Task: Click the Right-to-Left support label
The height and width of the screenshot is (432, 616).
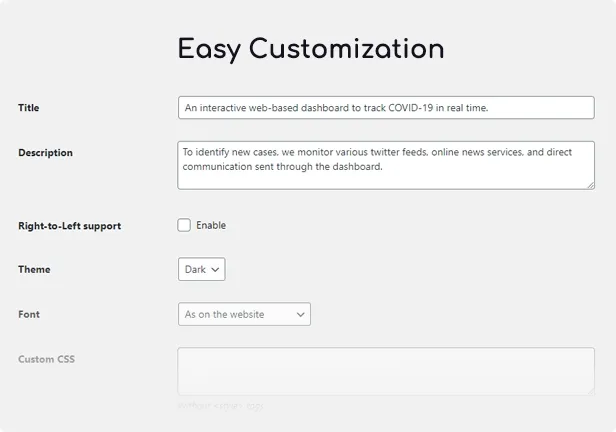Action: (x=69, y=225)
